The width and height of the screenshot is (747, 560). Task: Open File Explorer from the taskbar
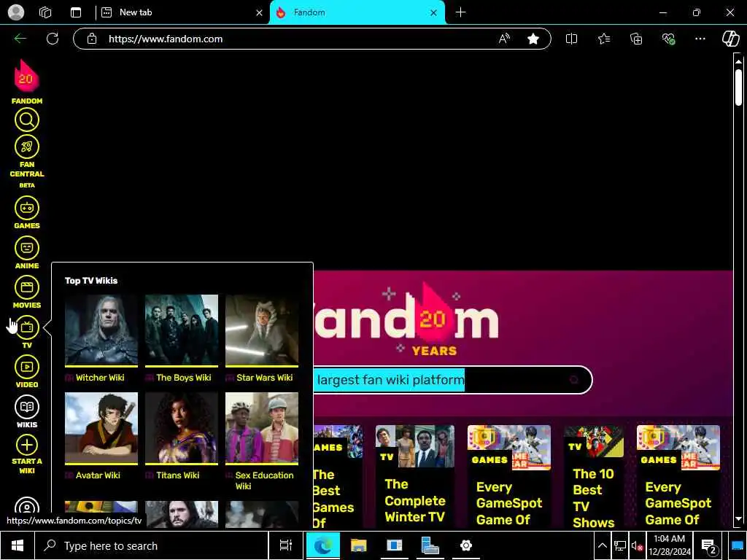(358, 545)
